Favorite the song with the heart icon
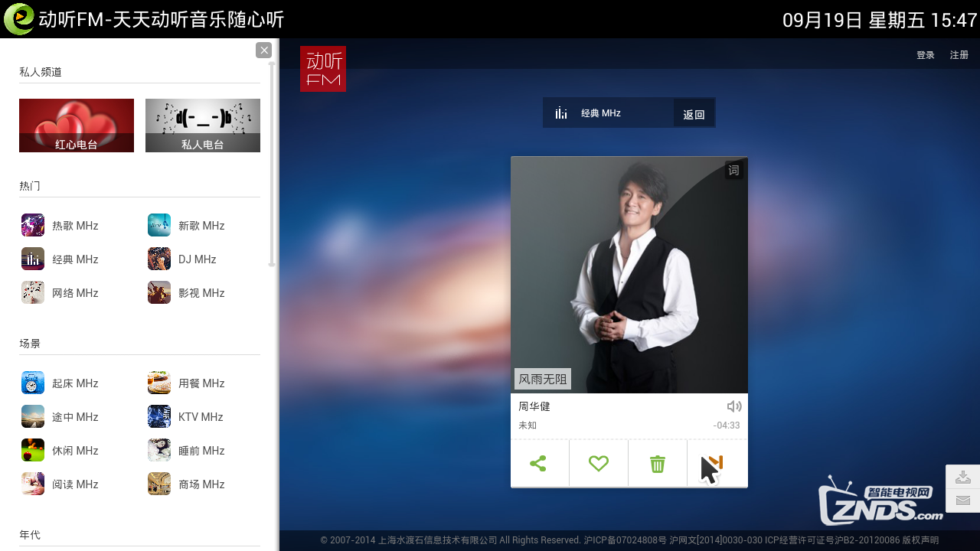The height and width of the screenshot is (551, 980). click(598, 463)
